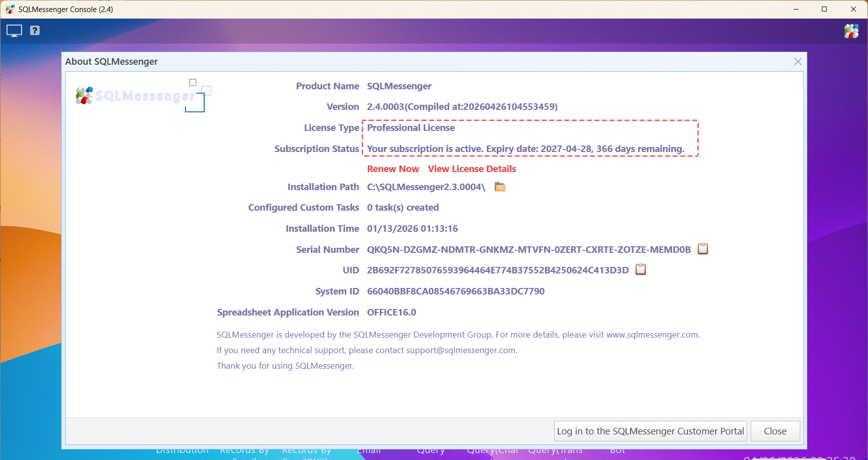The height and width of the screenshot is (460, 868).
Task: Click the About SQLMessenger title bar
Action: coord(111,61)
